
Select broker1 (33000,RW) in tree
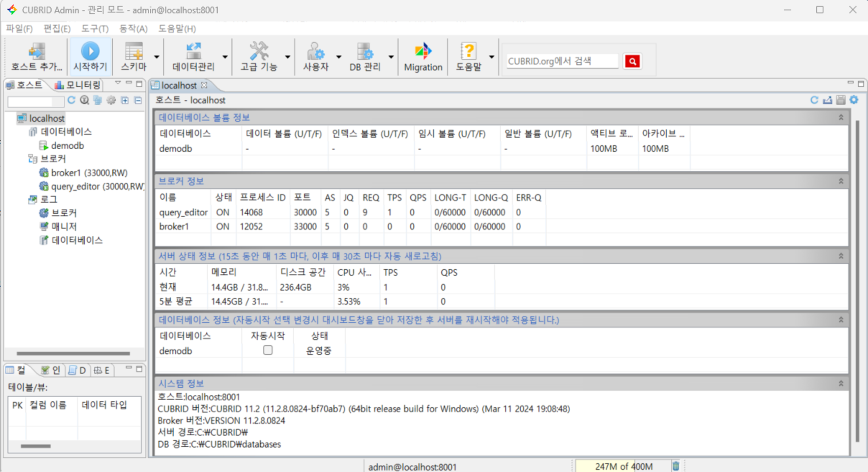(89, 173)
